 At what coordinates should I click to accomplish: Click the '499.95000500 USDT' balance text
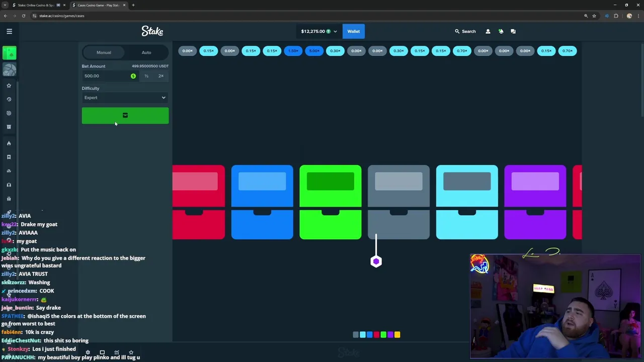(150, 66)
